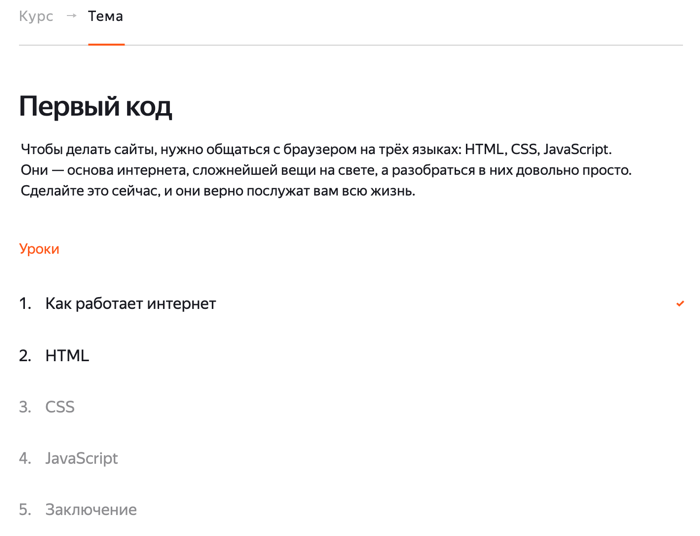The height and width of the screenshot is (536, 700).
Task: Click lesson number 2 beside HTML
Action: [25, 355]
